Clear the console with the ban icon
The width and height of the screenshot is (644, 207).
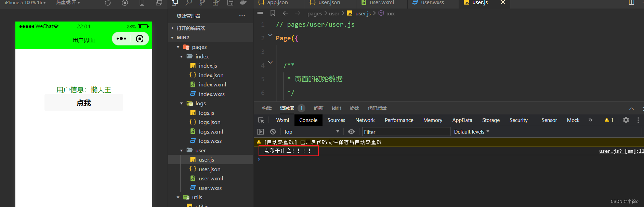(273, 132)
